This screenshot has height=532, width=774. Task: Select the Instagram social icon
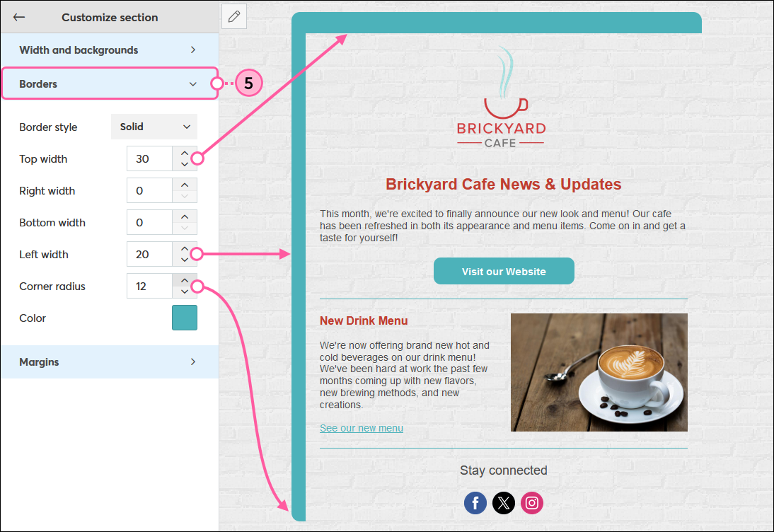click(531, 503)
